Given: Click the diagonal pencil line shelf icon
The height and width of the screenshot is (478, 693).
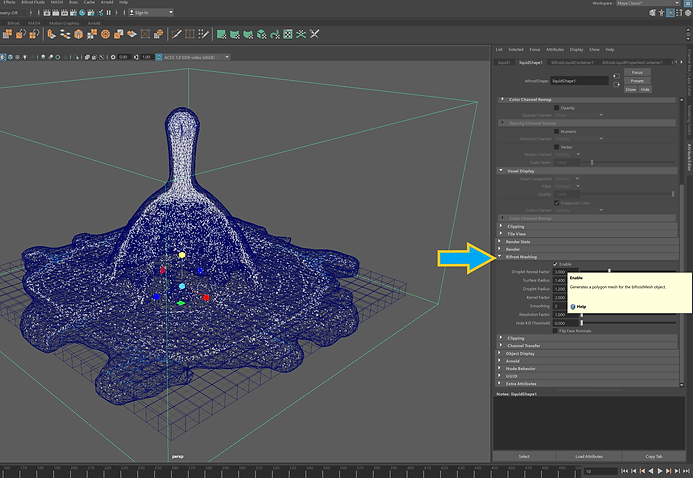Looking at the screenshot, I should (x=176, y=34).
